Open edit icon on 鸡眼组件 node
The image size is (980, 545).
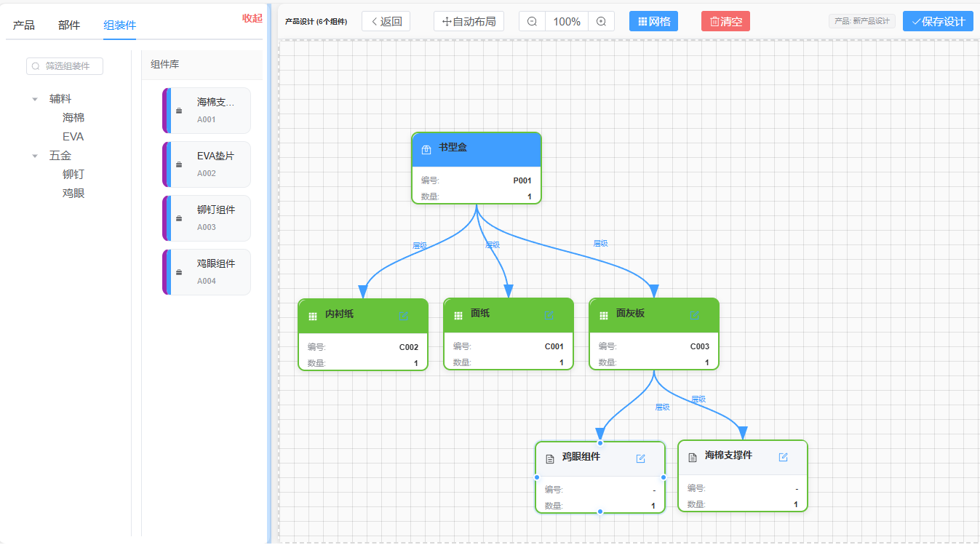(641, 458)
